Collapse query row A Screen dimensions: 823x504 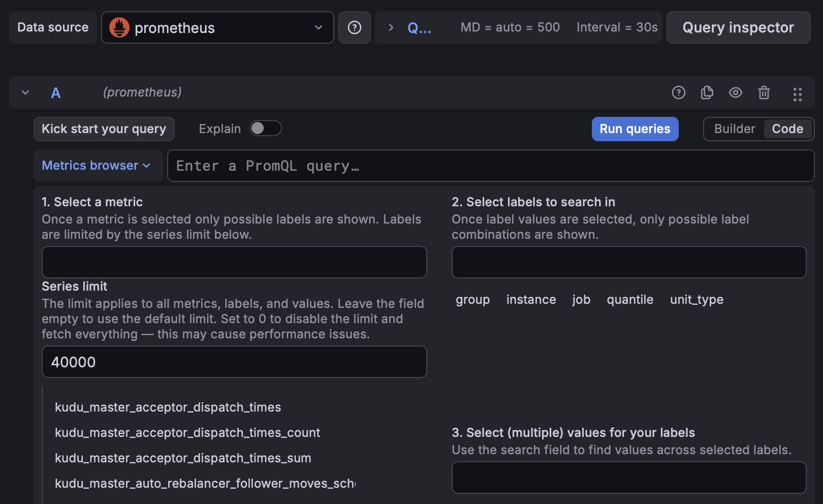tap(25, 92)
